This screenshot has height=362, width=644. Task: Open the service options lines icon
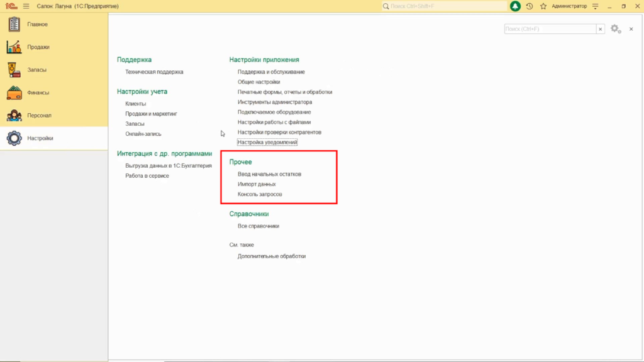point(595,6)
